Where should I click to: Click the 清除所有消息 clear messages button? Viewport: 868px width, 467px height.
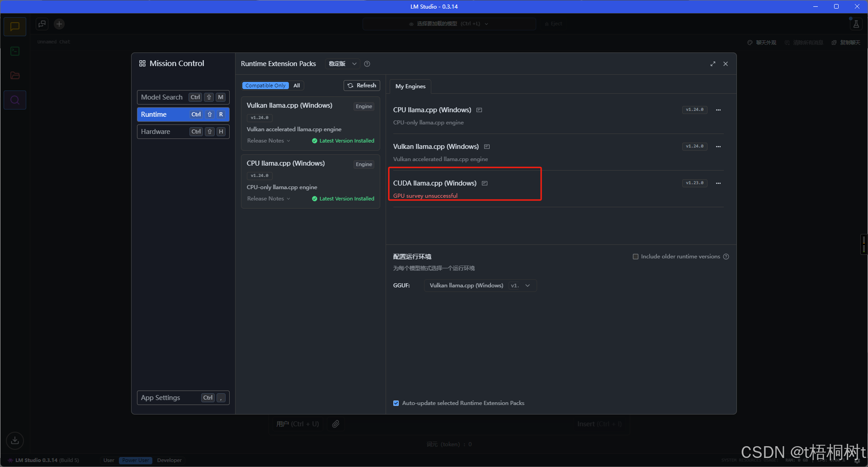(804, 43)
